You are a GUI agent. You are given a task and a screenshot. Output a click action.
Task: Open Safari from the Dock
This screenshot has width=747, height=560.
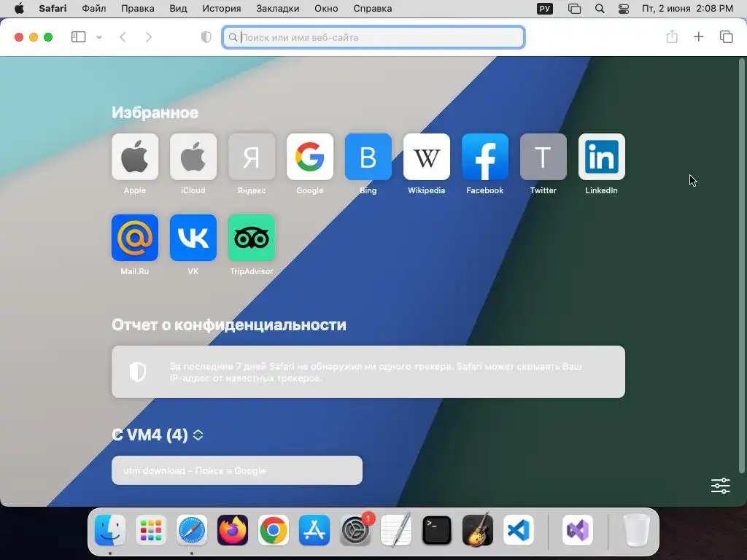192,530
